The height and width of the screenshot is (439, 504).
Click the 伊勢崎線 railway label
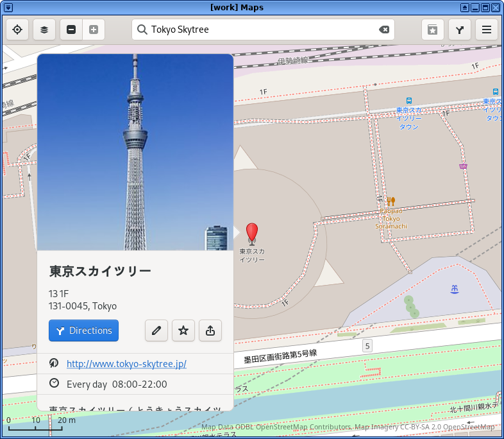(293, 60)
